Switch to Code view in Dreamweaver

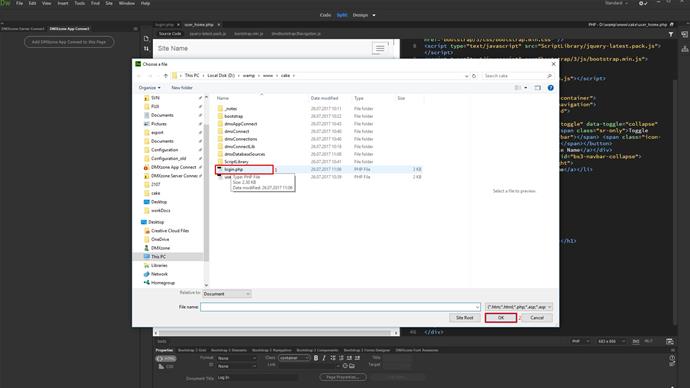(325, 15)
